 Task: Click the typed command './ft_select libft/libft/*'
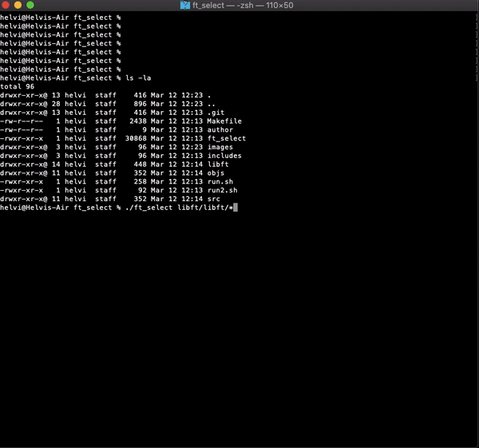[179, 208]
